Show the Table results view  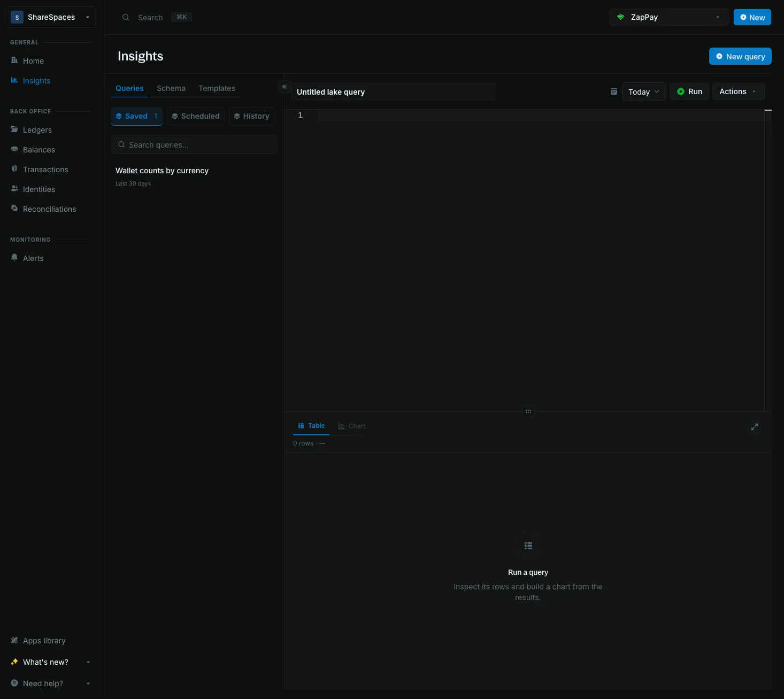click(311, 426)
